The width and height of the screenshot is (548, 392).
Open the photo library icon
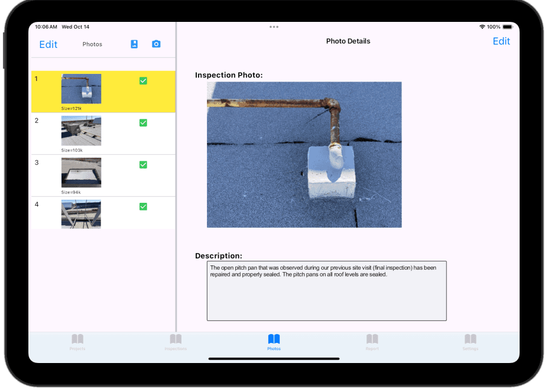(x=134, y=44)
